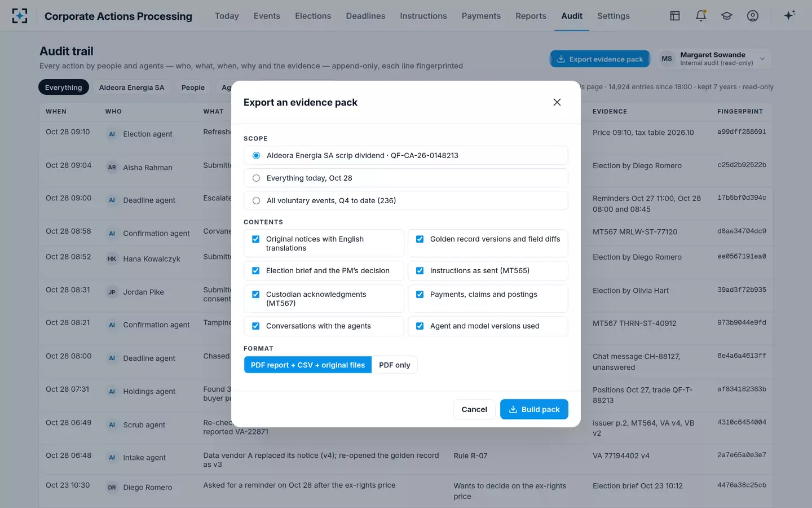Click the JP avatar beside Jordan Pike
Image resolution: width=812 pixels, height=508 pixels.
tap(112, 292)
